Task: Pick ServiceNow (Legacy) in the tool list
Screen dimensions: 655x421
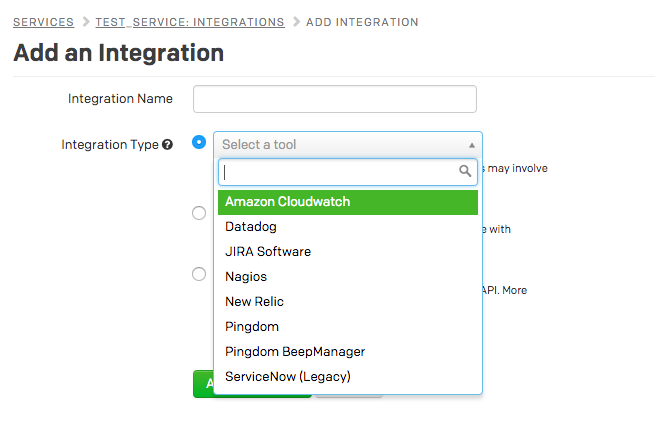Action: coord(348,377)
